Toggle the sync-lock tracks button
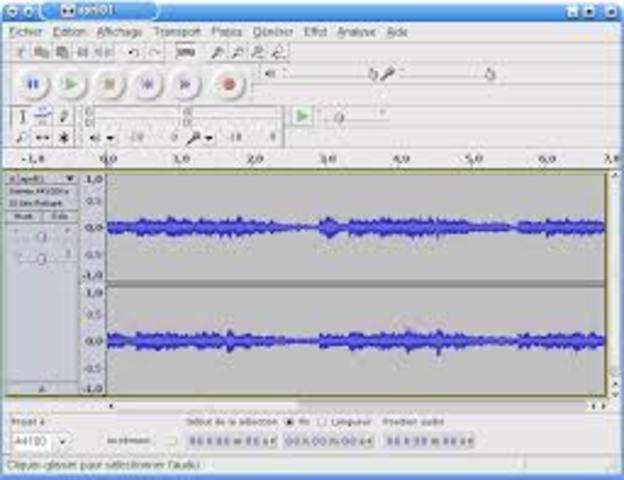624x480 pixels. coord(185,52)
